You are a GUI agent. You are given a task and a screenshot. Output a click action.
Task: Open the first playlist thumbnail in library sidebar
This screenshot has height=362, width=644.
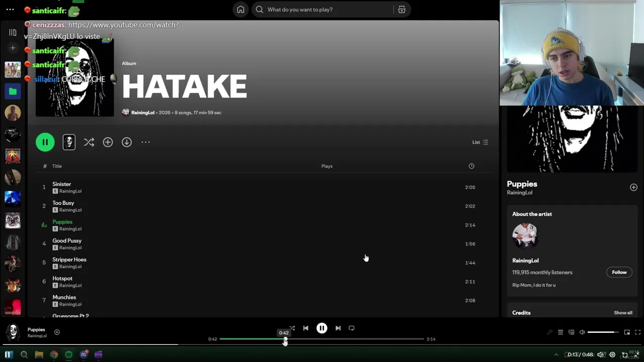[13, 70]
